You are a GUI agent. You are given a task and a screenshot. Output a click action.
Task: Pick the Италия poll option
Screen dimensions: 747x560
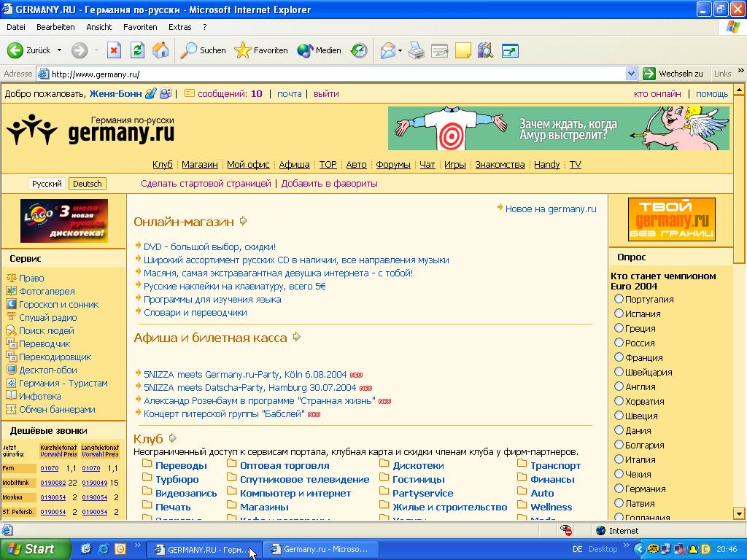pos(619,459)
